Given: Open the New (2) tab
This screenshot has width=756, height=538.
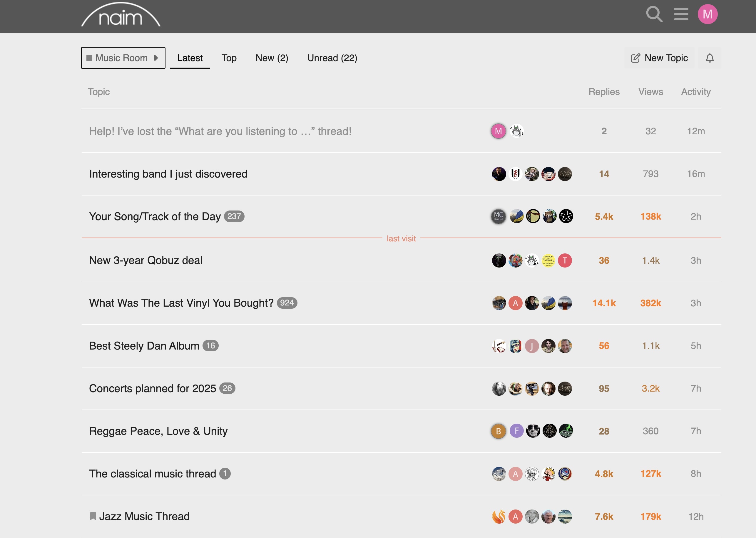Looking at the screenshot, I should pos(272,58).
